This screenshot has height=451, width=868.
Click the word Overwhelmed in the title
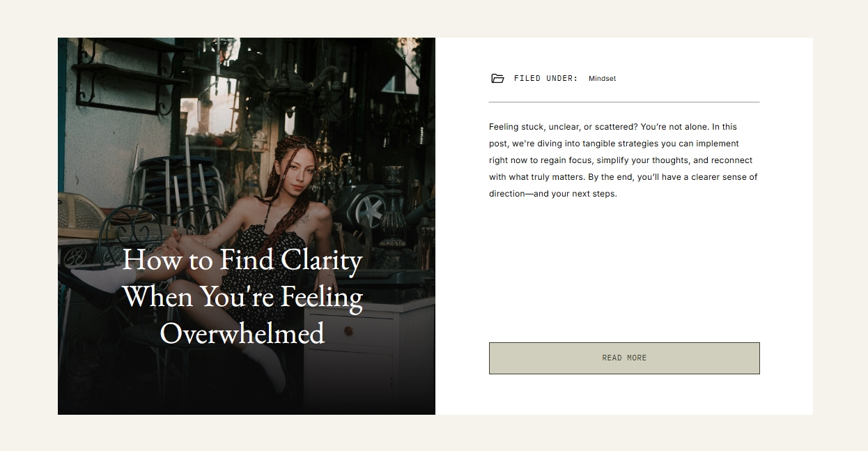(242, 333)
